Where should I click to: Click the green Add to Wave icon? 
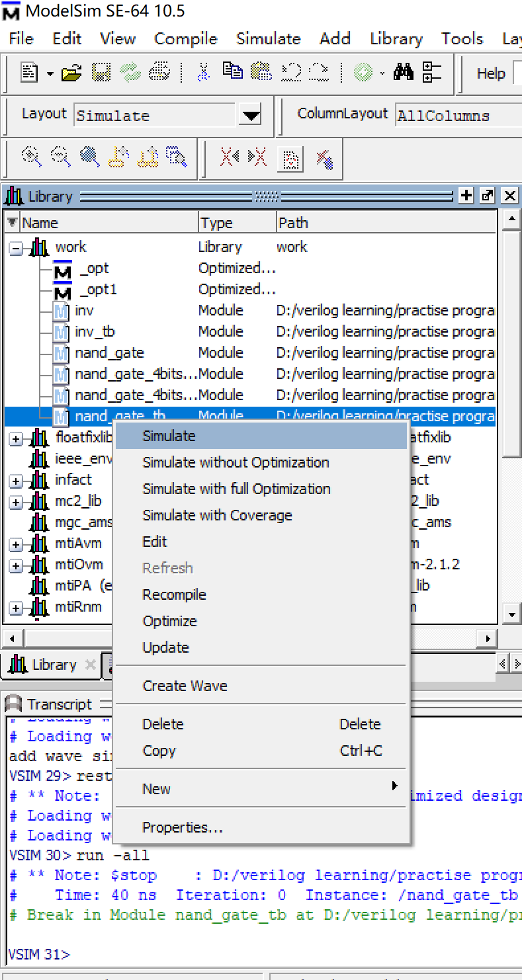pos(363,72)
